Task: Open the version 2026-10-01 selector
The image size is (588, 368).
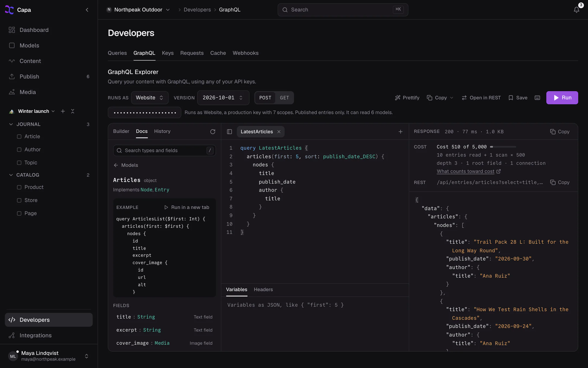Action: pos(223,98)
